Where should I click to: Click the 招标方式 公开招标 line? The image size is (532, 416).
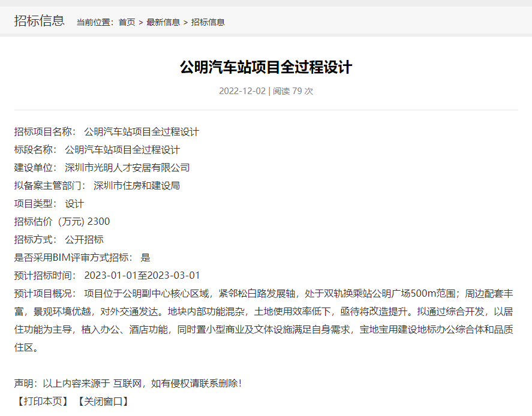click(x=59, y=240)
